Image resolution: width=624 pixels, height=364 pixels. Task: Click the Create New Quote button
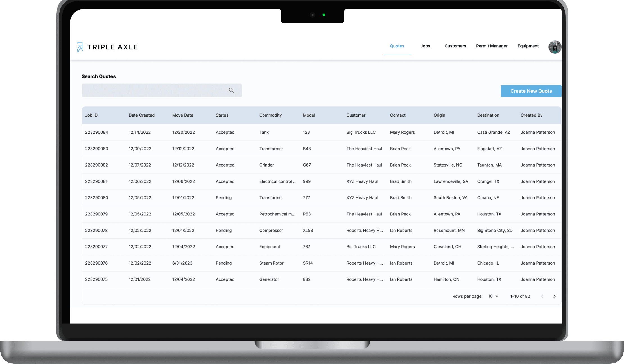tap(531, 91)
